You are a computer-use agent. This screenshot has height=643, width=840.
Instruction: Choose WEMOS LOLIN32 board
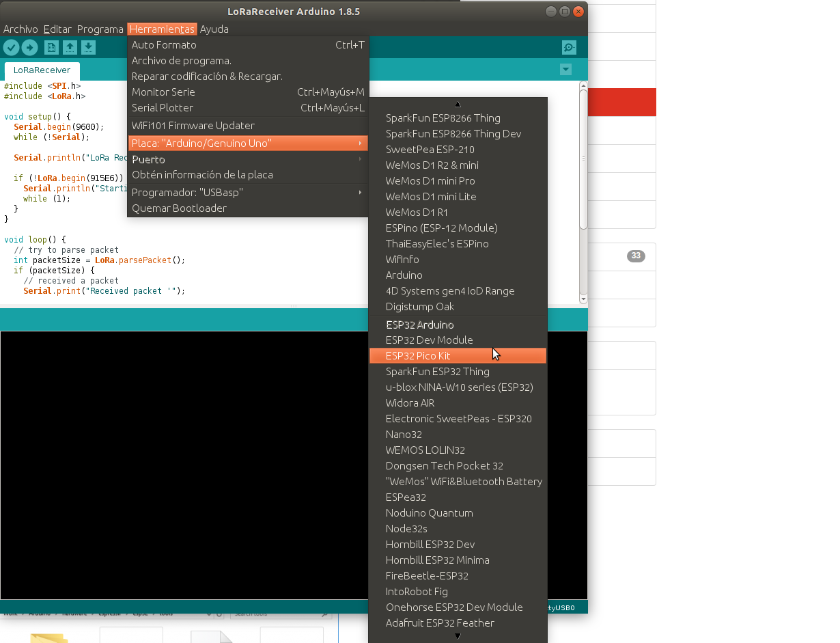(x=458, y=450)
